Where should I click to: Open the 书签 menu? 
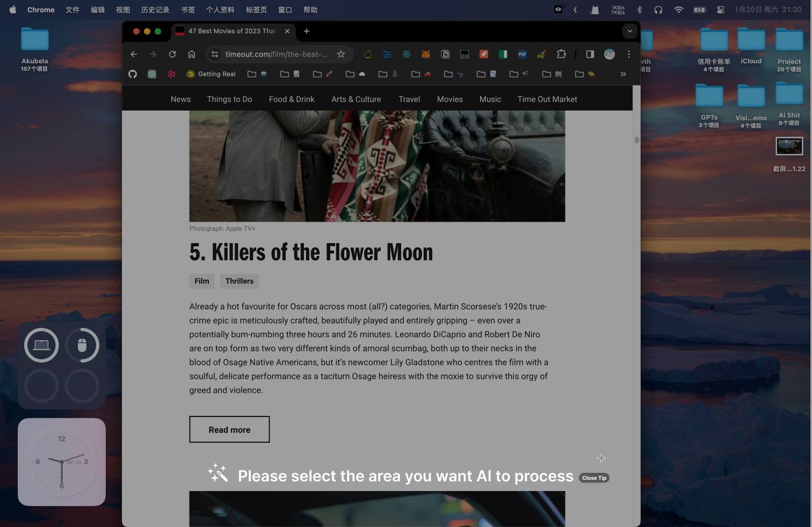tap(188, 10)
